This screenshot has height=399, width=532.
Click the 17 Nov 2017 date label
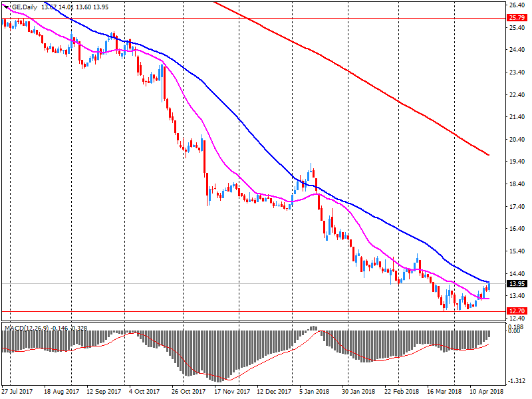(232, 391)
